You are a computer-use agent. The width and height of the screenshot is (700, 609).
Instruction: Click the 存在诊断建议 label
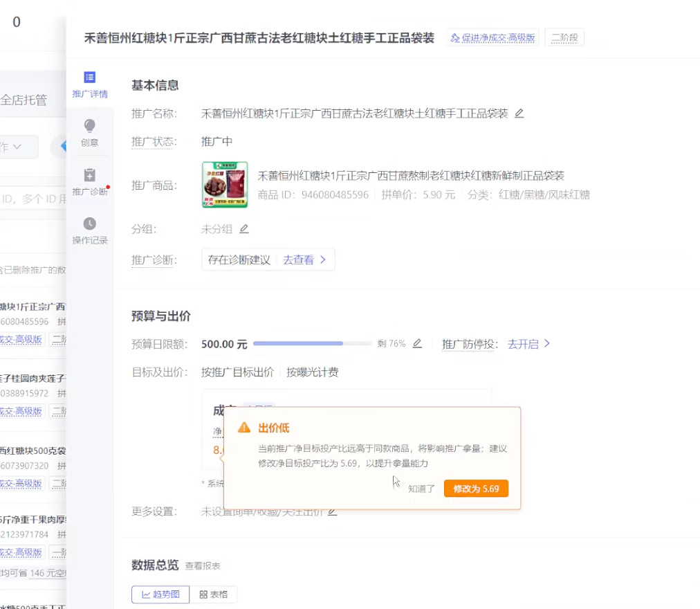coord(239,260)
